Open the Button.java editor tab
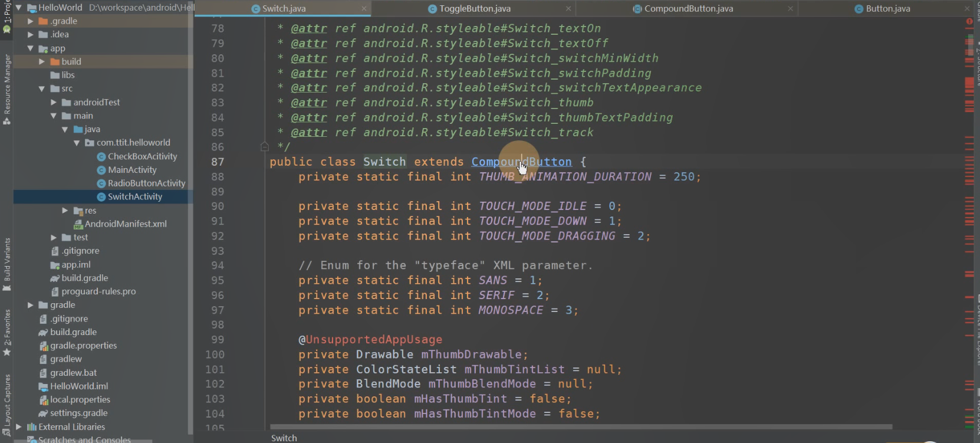Screen dimensions: 980x443 pos(882,8)
